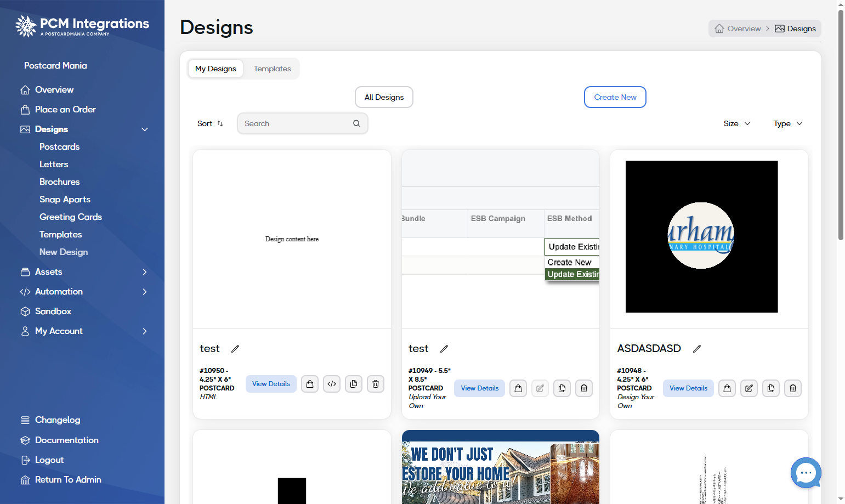The image size is (845, 504).
Task: Click the Create New button
Action: (x=615, y=97)
